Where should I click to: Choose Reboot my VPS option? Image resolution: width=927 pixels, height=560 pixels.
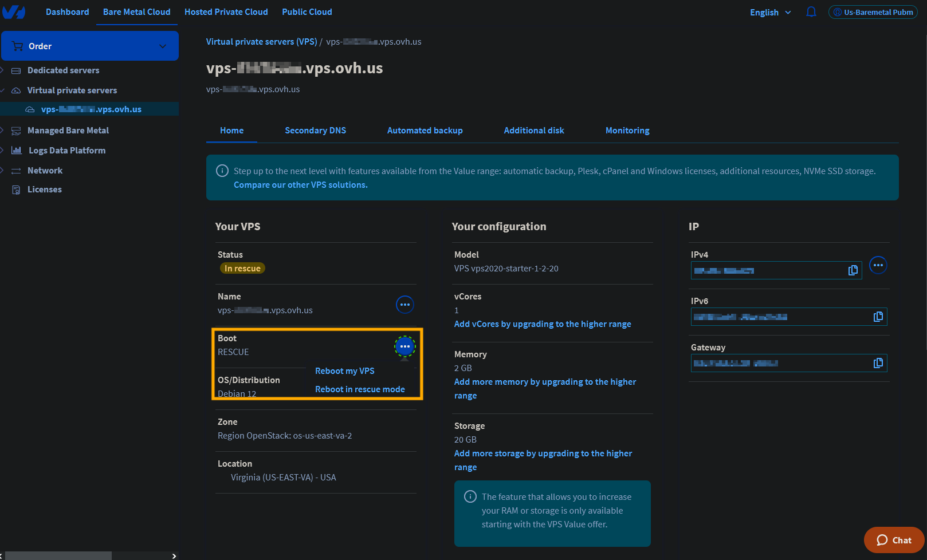345,371
